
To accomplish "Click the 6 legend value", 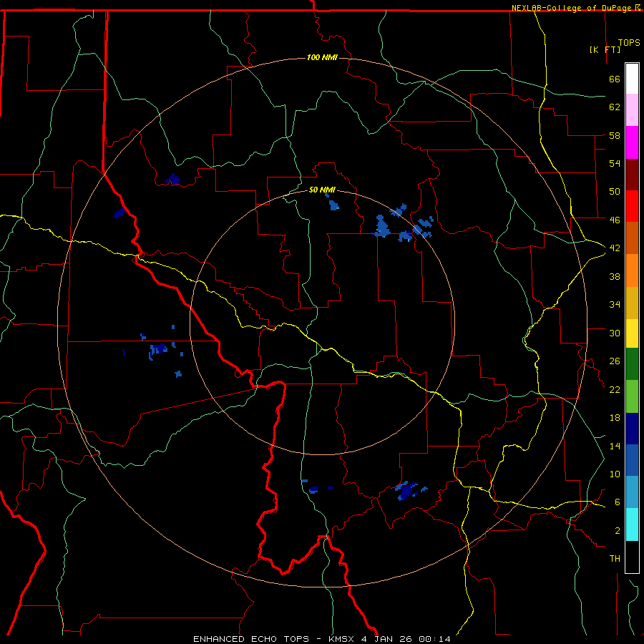I will tap(617, 502).
